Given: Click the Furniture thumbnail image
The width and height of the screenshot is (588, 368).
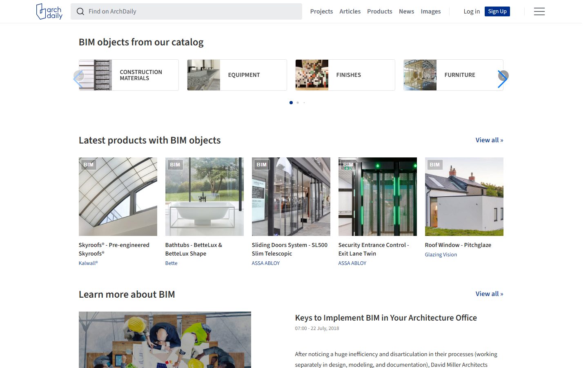Looking at the screenshot, I should pos(420,75).
